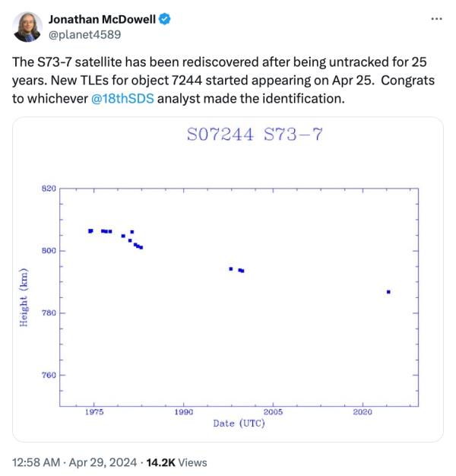456x476 pixels.
Task: Click the 780 tick label on y-axis
Action: 47,313
